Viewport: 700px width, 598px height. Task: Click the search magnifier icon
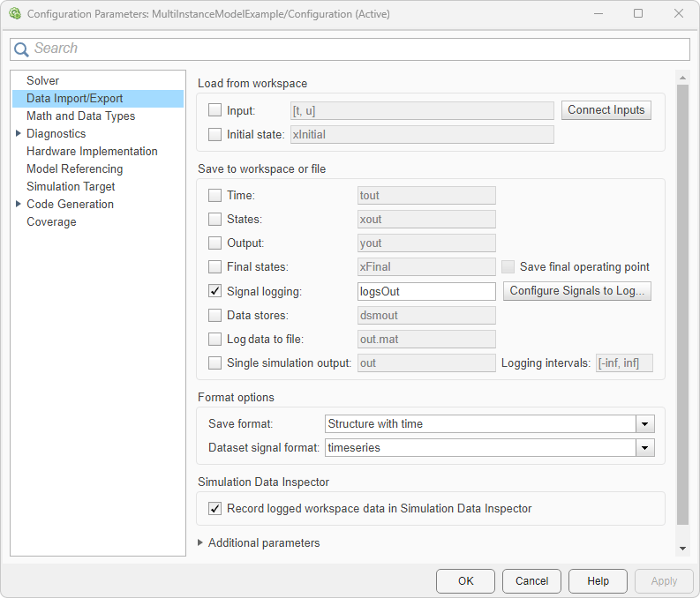[x=22, y=49]
